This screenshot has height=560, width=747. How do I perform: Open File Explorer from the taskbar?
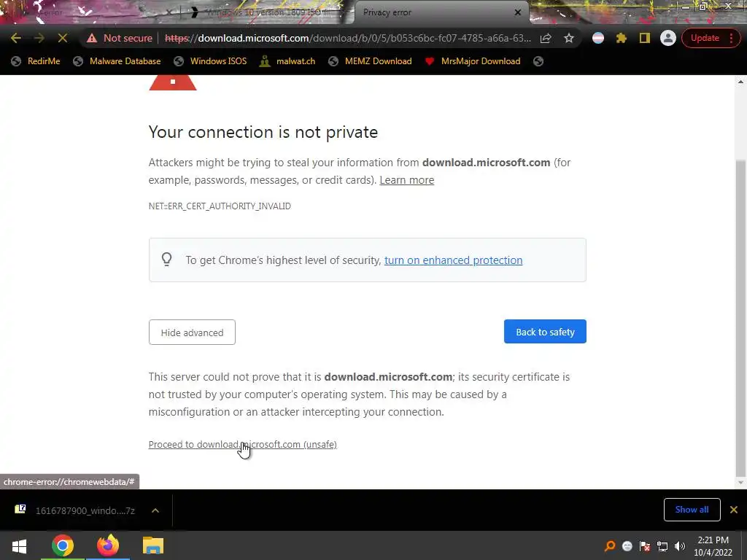(x=153, y=545)
